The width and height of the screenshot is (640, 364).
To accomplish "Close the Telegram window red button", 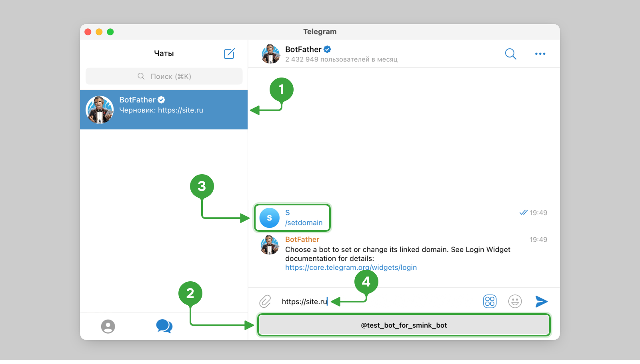I will [x=88, y=32].
